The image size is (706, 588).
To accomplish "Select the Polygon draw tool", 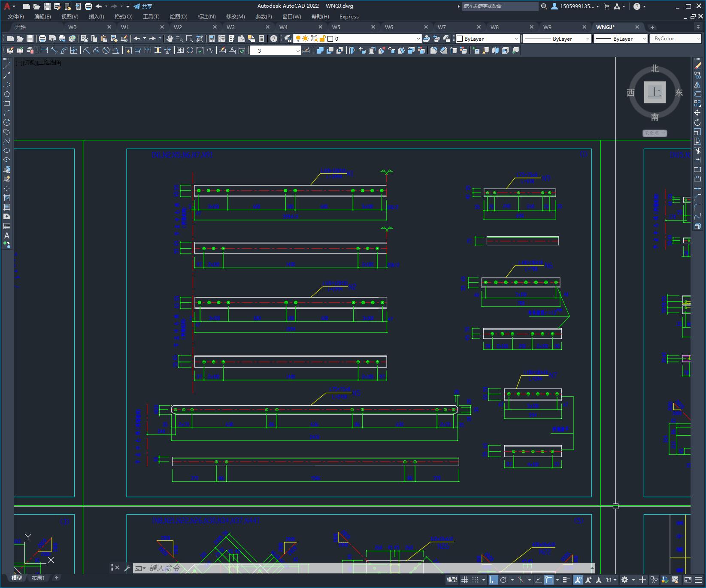I will 7,94.
